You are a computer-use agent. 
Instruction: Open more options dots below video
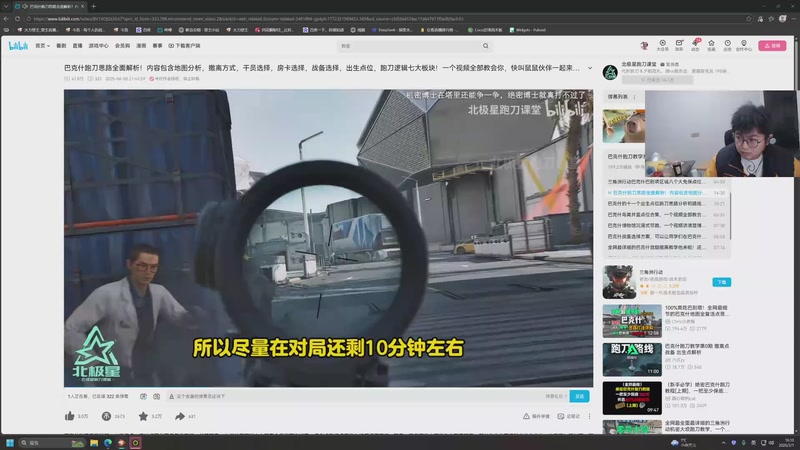pyautogui.click(x=589, y=416)
